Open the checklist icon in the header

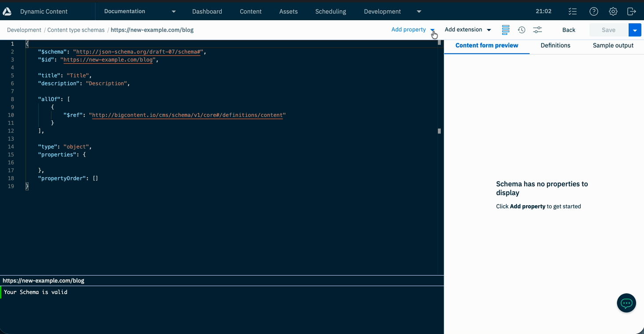tap(572, 11)
